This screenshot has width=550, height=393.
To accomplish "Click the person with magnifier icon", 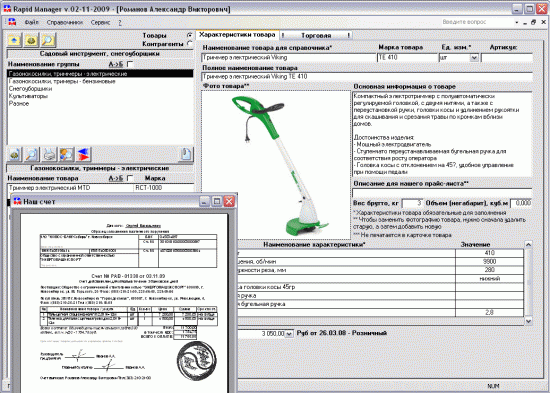I will 66,154.
